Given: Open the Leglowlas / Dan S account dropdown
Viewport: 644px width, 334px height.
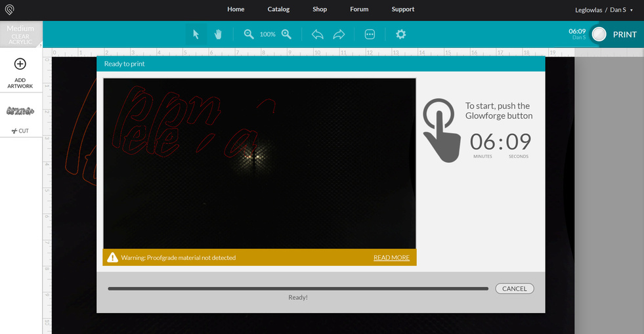Looking at the screenshot, I should [x=604, y=10].
